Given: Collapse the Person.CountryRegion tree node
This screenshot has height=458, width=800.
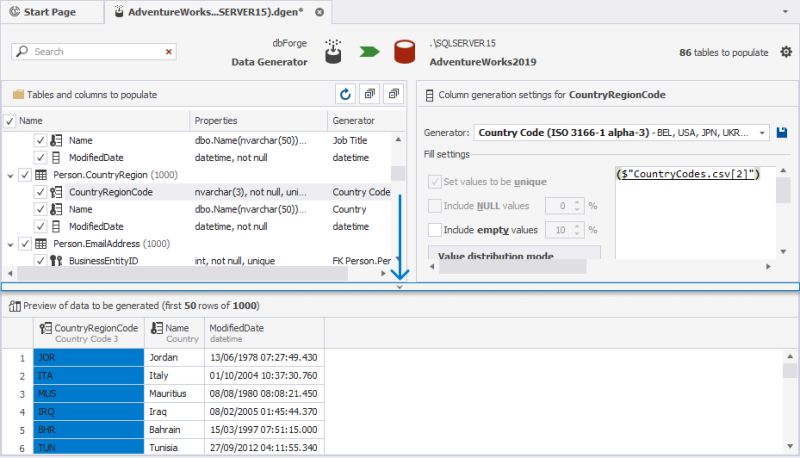Looking at the screenshot, I should [10, 175].
